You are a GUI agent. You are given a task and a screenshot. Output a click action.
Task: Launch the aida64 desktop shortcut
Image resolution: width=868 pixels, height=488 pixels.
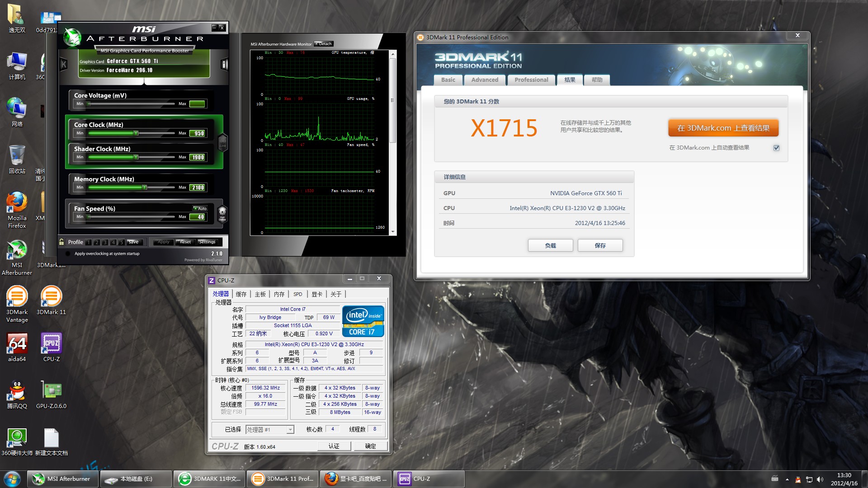coord(17,347)
